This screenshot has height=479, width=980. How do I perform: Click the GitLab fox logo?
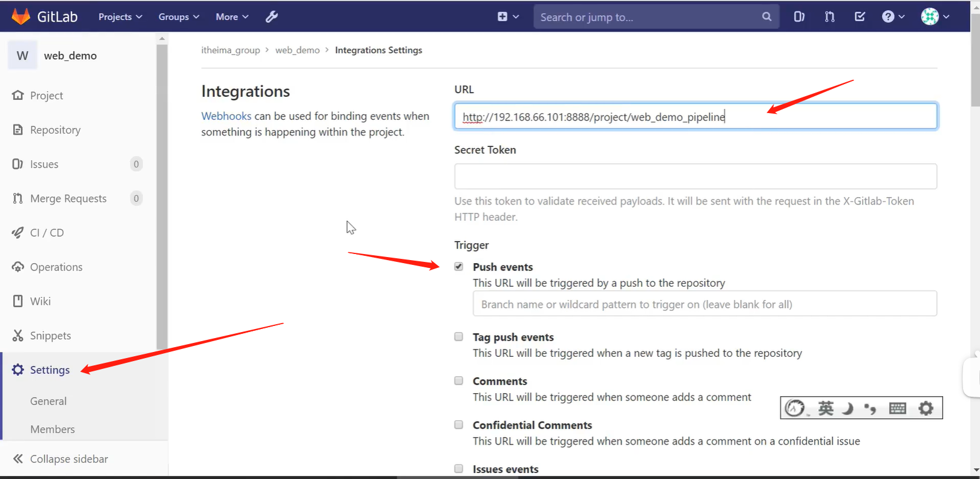pyautogui.click(x=21, y=16)
